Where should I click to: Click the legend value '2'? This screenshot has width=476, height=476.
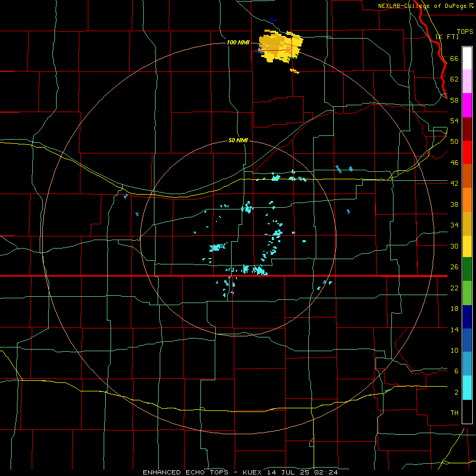[x=456, y=392]
